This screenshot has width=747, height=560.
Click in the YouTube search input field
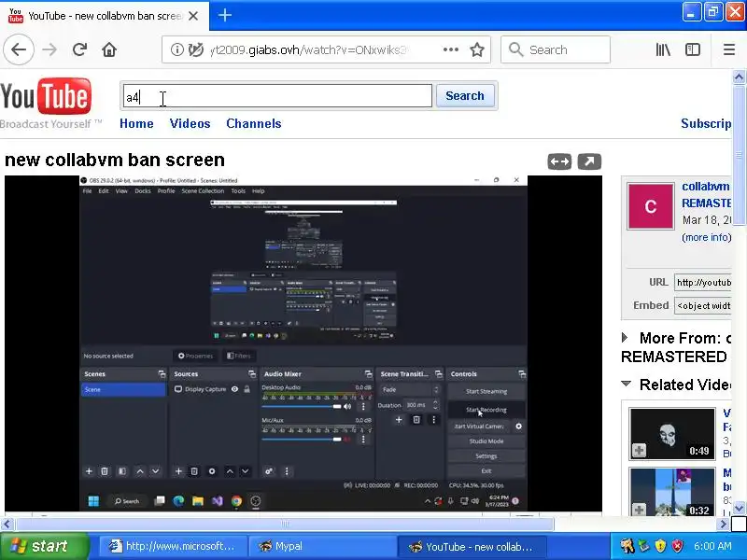(x=277, y=96)
